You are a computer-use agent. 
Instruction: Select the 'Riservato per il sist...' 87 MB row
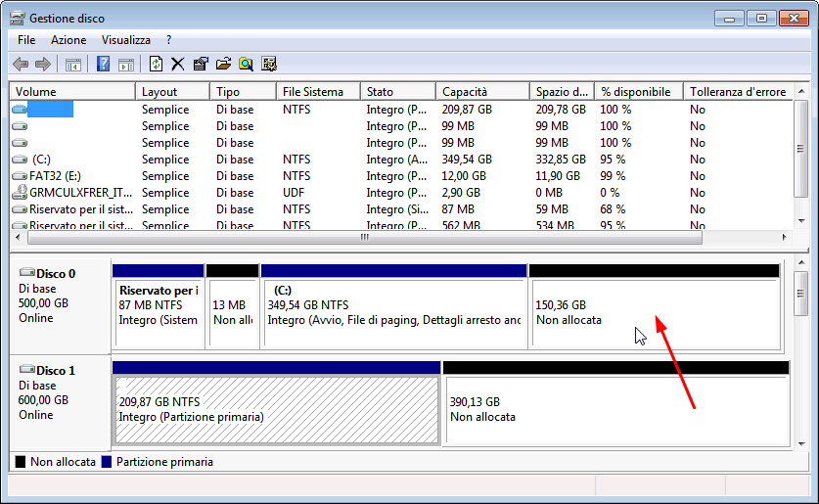401,209
